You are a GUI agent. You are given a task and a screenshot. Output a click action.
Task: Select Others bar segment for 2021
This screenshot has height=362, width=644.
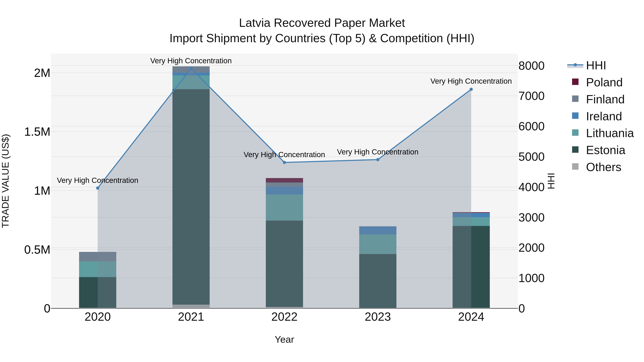191,306
